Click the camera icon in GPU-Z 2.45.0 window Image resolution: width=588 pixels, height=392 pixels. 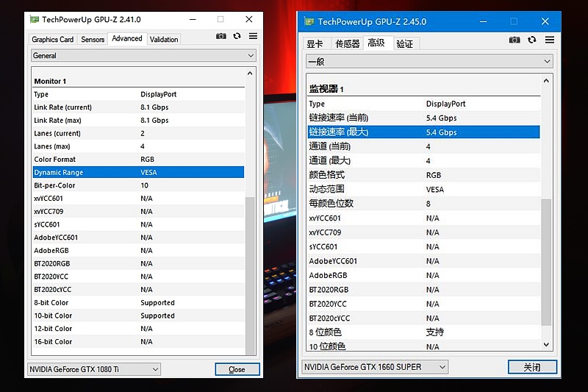[x=514, y=40]
